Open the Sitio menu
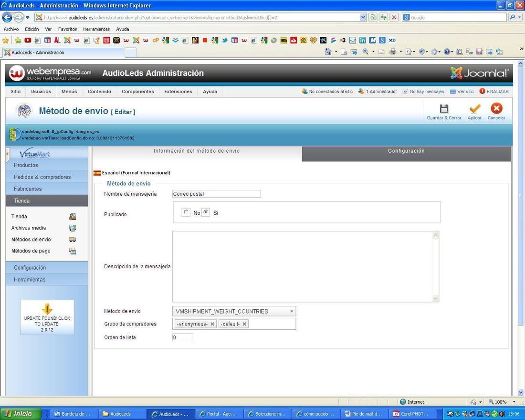 tap(16, 92)
